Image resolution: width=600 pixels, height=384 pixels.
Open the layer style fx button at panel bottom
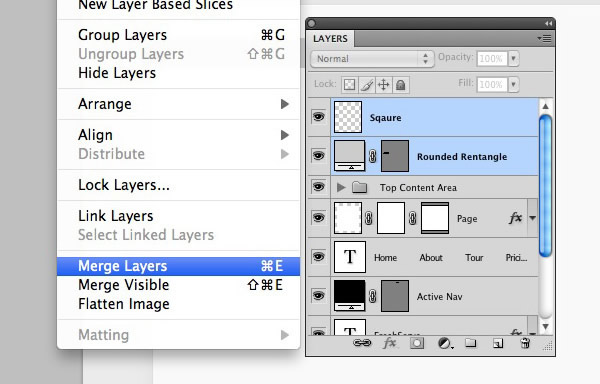click(x=390, y=343)
